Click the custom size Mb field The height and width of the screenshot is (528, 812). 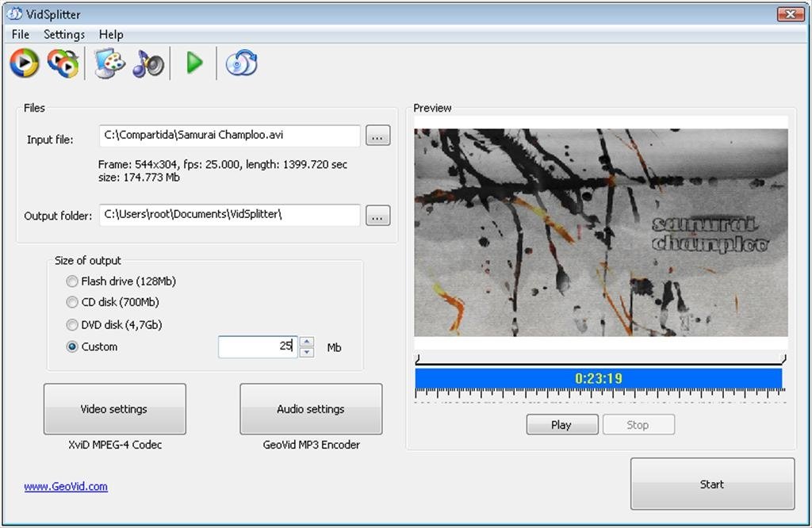(258, 346)
